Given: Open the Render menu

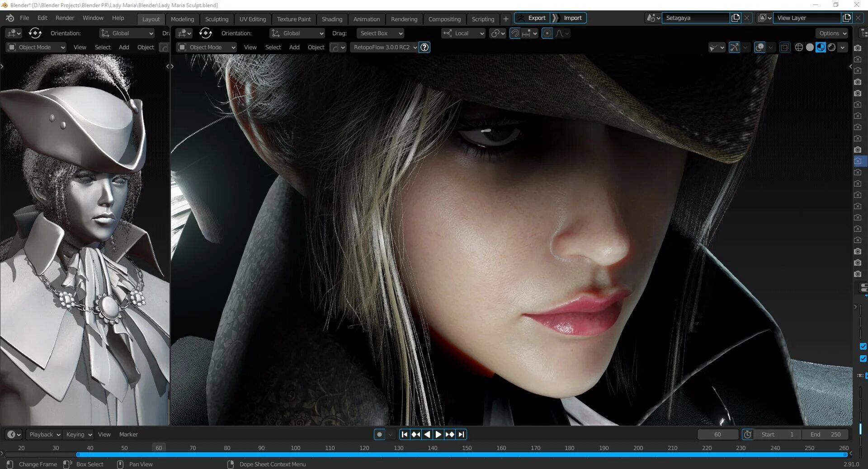Looking at the screenshot, I should click(x=65, y=18).
